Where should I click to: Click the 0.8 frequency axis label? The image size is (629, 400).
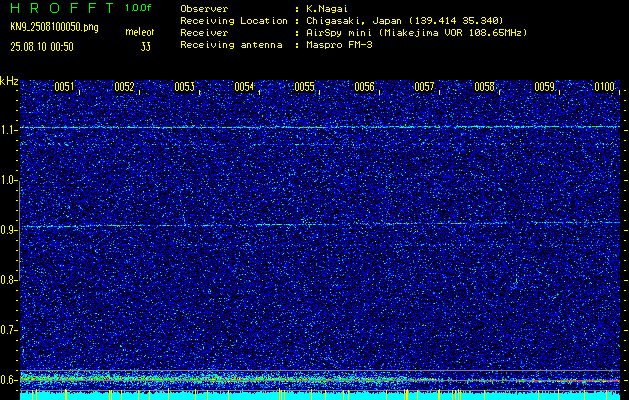(x=7, y=280)
